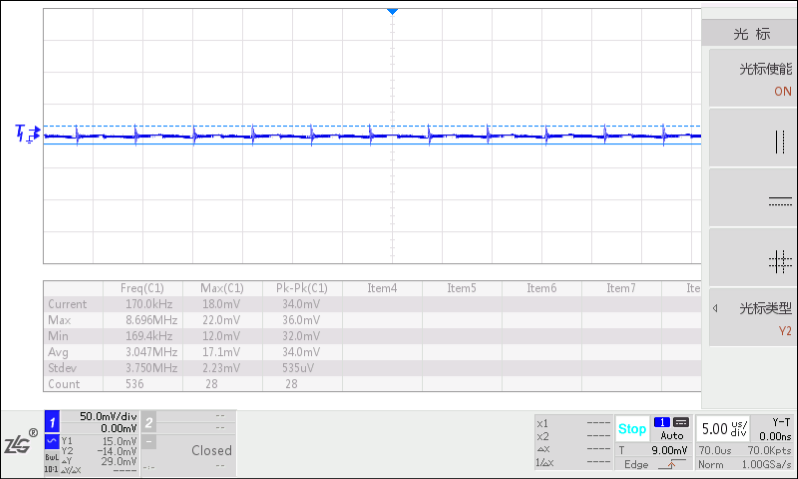Click the orange trigger position marker at top
The width and height of the screenshot is (798, 479).
click(x=392, y=10)
